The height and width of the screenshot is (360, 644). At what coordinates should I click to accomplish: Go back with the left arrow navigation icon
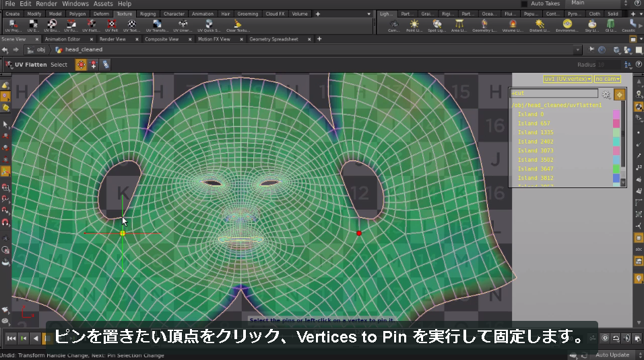coord(5,50)
